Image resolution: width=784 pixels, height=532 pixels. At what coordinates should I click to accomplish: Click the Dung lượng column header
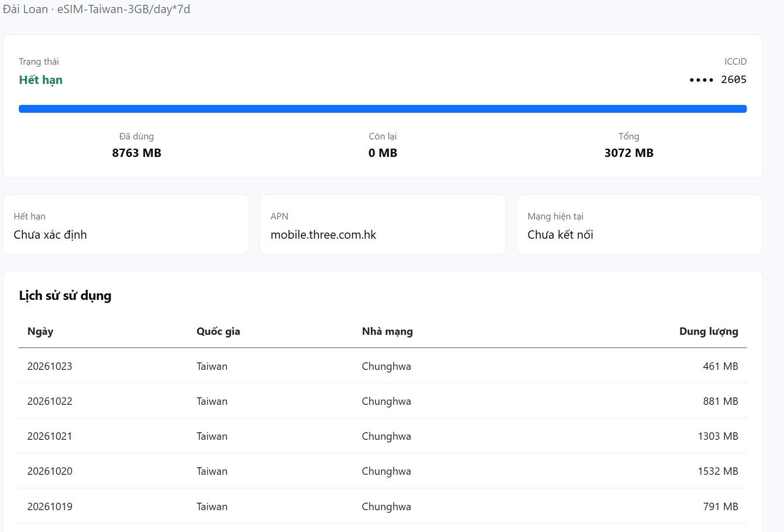point(708,331)
